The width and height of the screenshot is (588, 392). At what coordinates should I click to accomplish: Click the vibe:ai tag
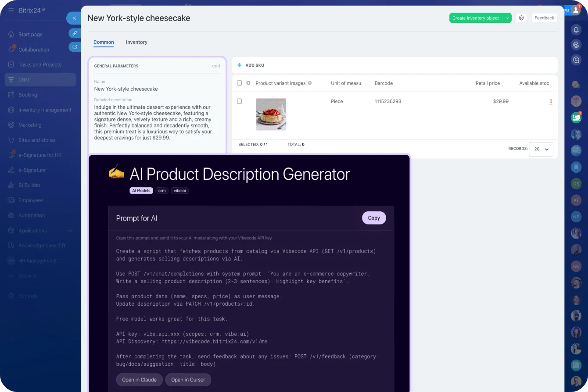(x=180, y=191)
